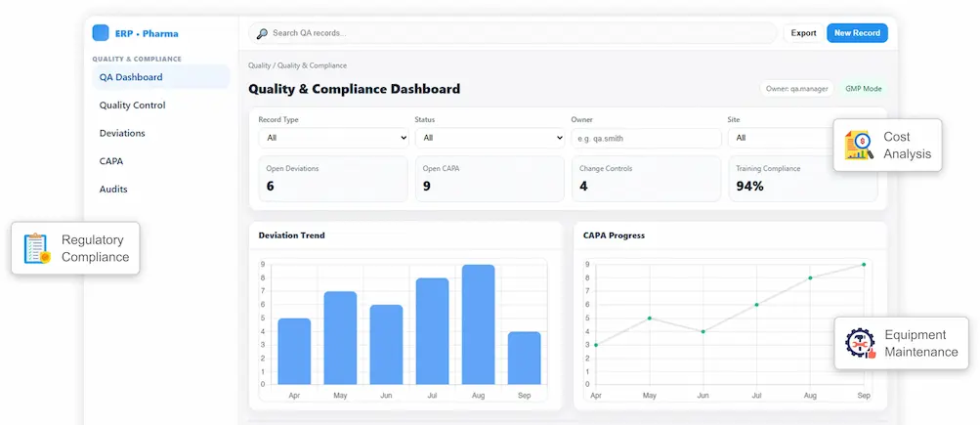Click the Regulatory Compliance clipboard icon
The width and height of the screenshot is (980, 425).
pos(37,248)
